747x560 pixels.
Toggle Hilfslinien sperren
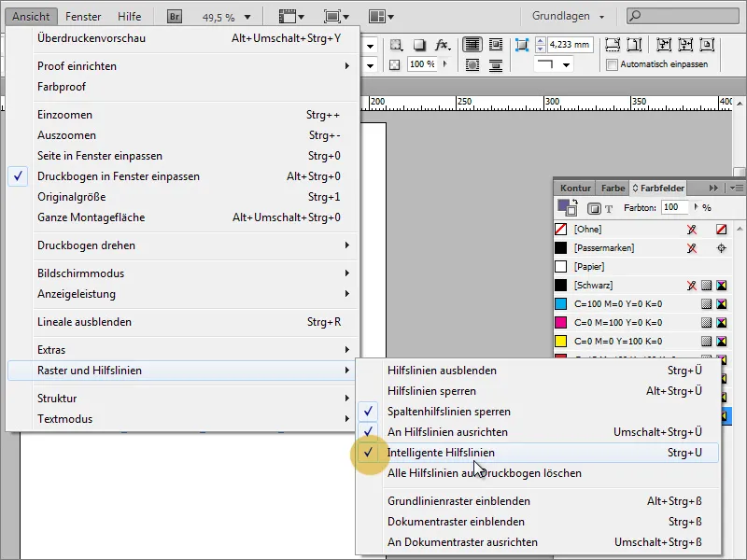[x=538, y=391]
